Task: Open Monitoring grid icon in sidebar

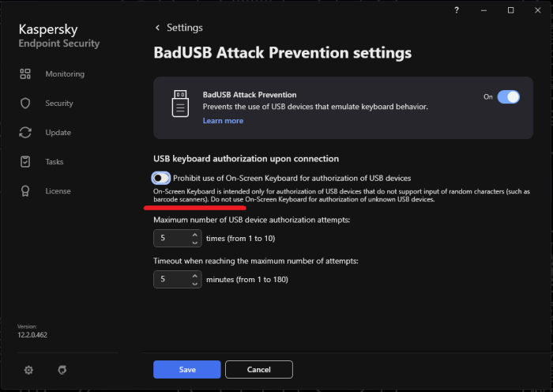Action: (25, 73)
